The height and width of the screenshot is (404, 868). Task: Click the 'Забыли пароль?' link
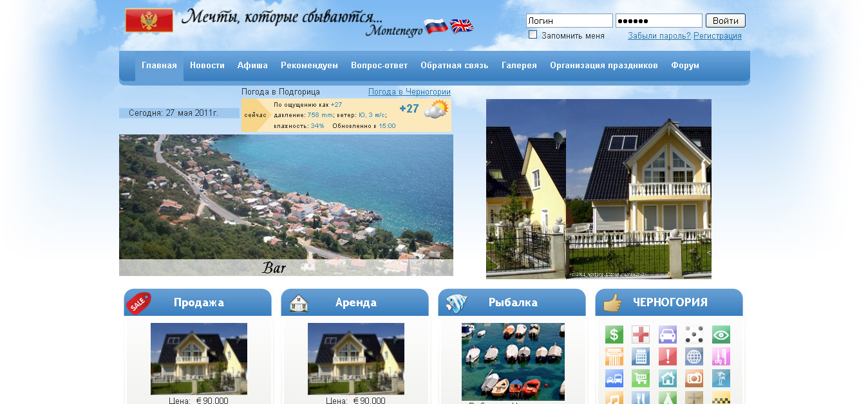[659, 36]
